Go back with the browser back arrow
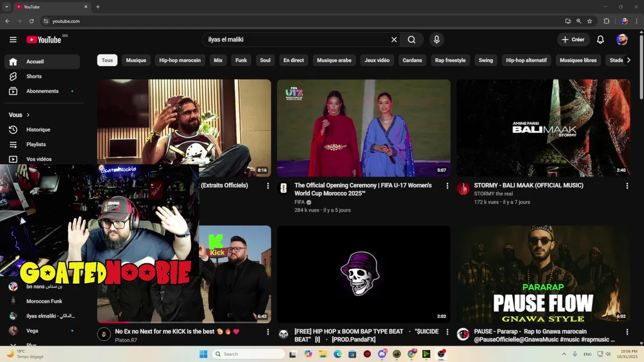The height and width of the screenshot is (362, 644). pyautogui.click(x=7, y=21)
